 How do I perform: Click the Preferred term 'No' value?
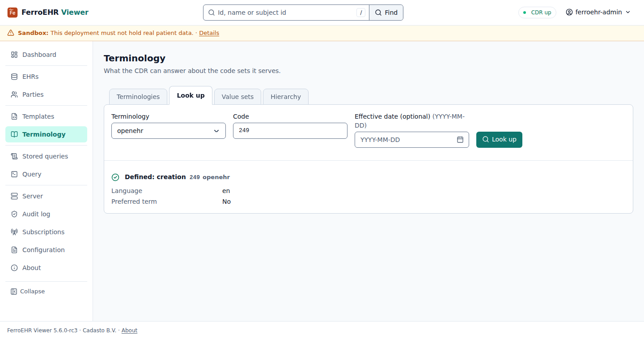227,202
